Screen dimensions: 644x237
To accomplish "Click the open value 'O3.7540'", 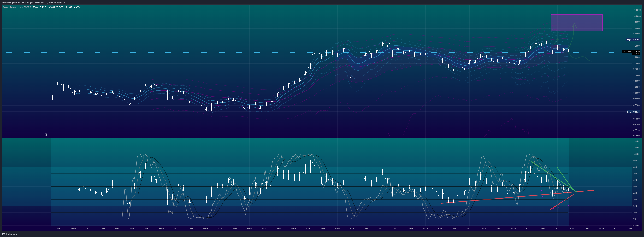I will [x=34, y=7].
